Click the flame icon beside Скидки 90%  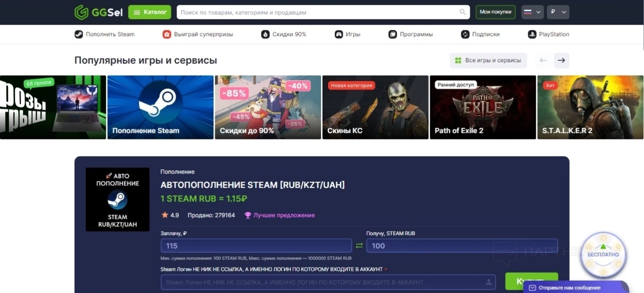265,34
